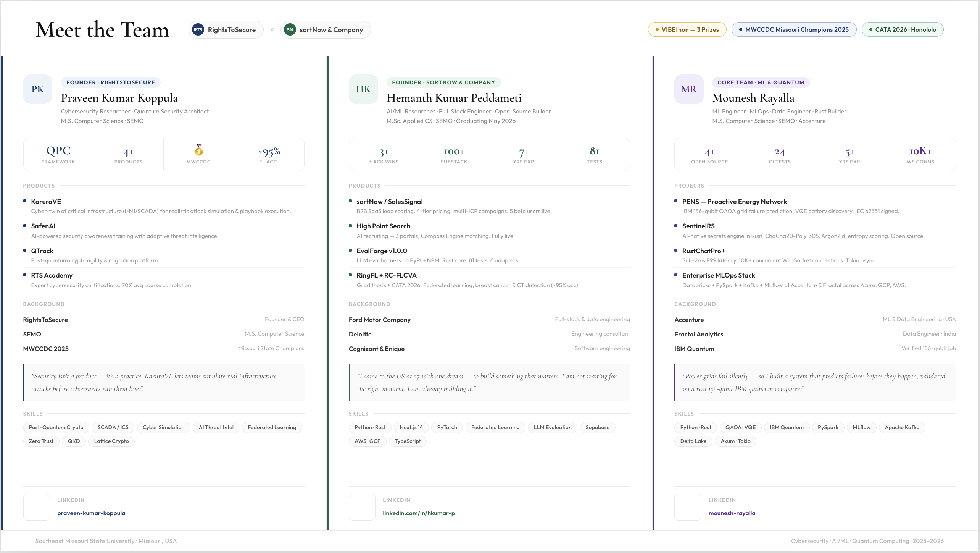Click the RTS logo badge
Viewport: 980px width, 553px height.
[x=198, y=30]
